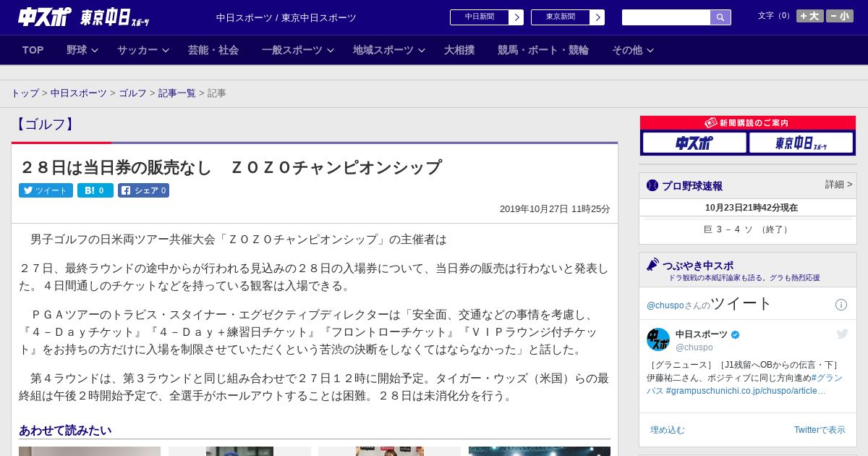Open the 東京新聞 site link
Image resolution: width=868 pixels, height=456 pixels.
[561, 17]
